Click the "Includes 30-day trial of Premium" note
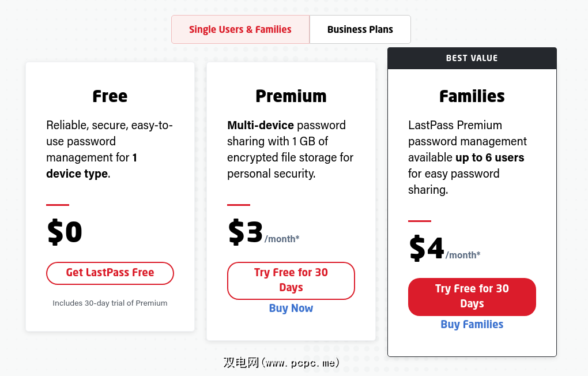588x376 pixels. 110,303
